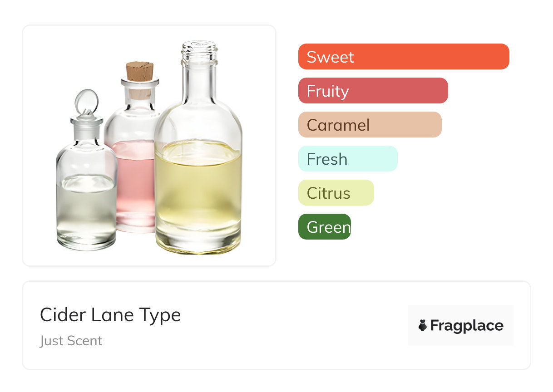The image size is (553, 392).
Task: Click the cork stopper on the pink bottle
Action: (x=139, y=72)
